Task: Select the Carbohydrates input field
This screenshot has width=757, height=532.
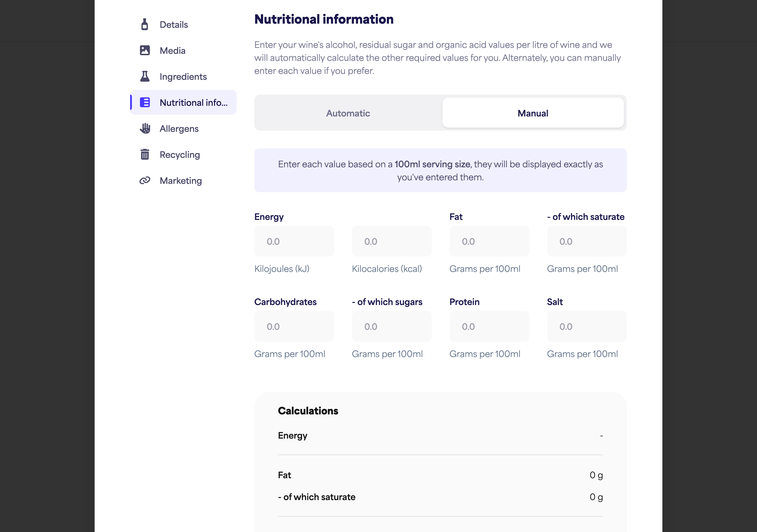Action: [x=294, y=326]
